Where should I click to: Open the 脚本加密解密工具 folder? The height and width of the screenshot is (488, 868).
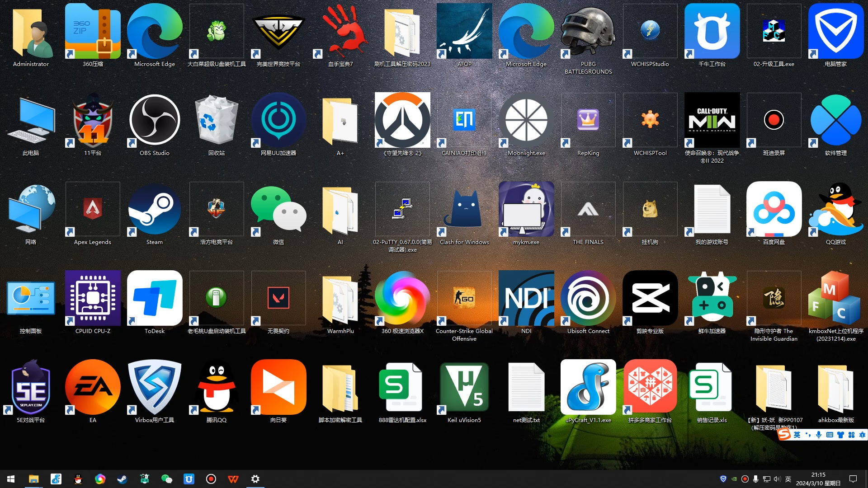tap(340, 391)
